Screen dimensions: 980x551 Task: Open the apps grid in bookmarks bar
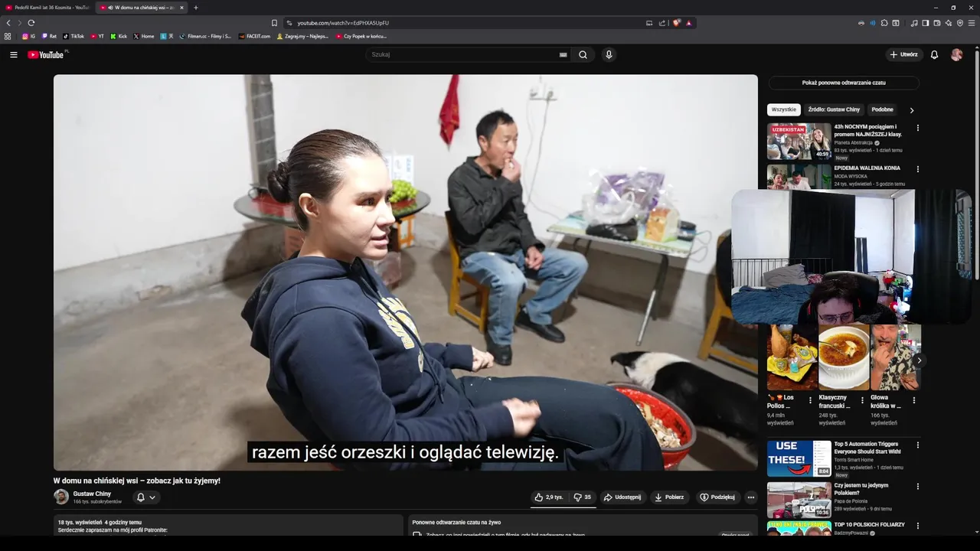click(8, 36)
